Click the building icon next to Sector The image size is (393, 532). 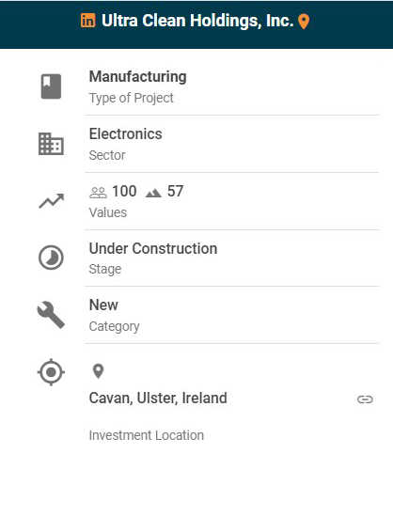(51, 144)
